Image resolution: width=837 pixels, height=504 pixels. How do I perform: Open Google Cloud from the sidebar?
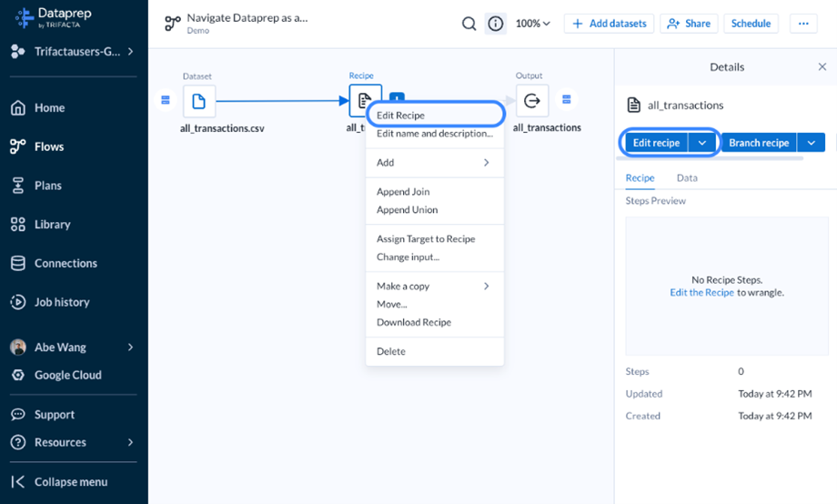tap(56, 375)
